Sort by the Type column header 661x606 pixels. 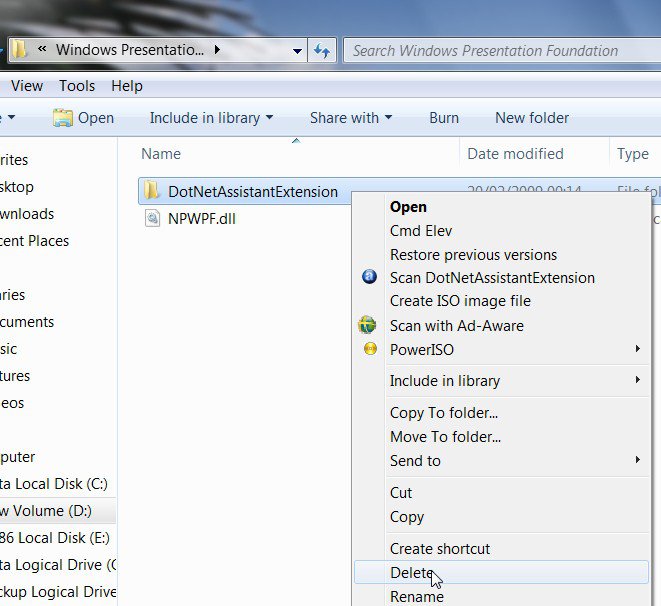pos(633,154)
